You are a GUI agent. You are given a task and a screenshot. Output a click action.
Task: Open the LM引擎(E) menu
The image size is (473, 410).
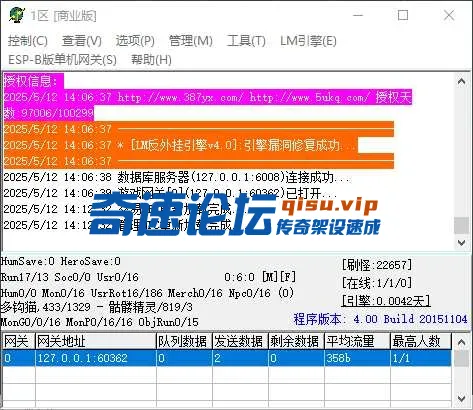(308, 41)
